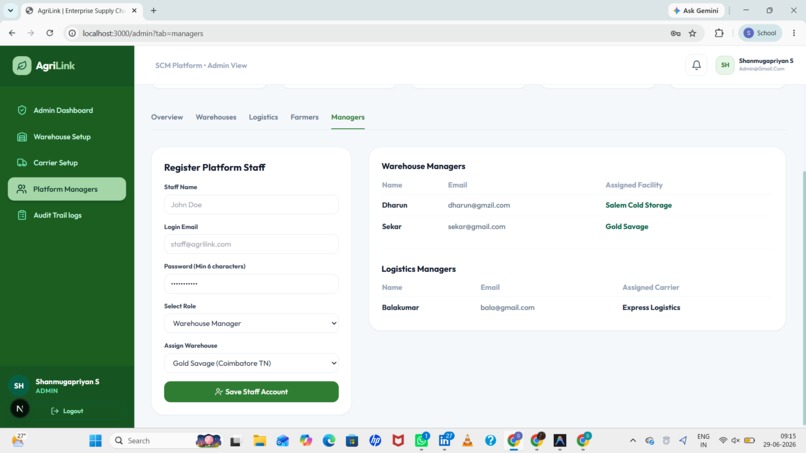Click dharun@gmzil.com email cell
806x453 pixels.
pos(479,205)
